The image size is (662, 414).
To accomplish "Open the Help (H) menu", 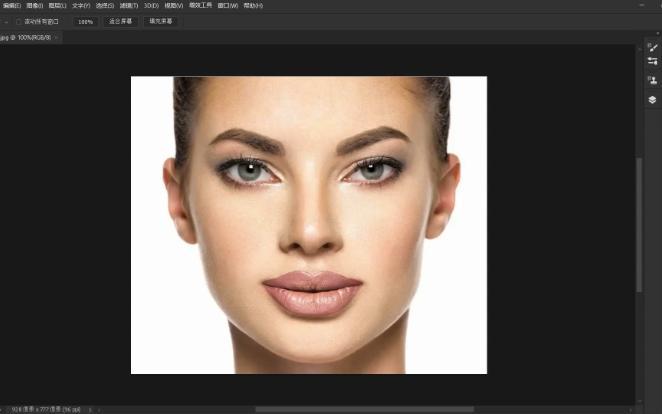I will [253, 5].
